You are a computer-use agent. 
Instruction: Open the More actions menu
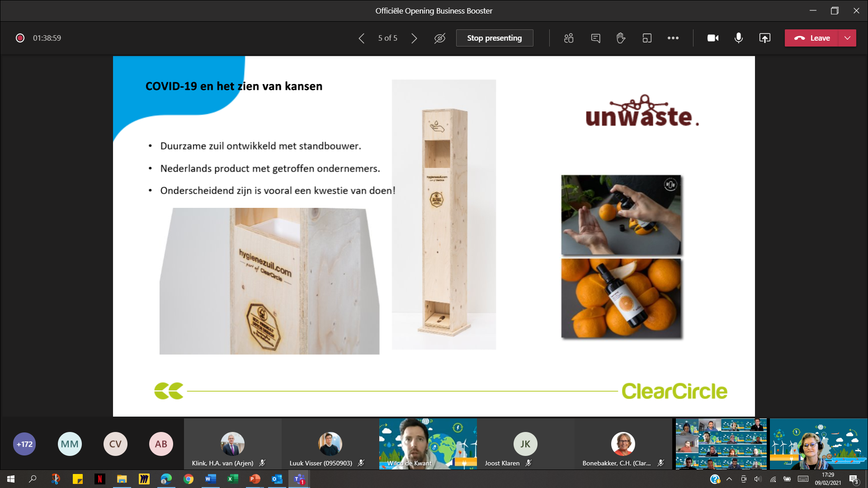tap(673, 38)
